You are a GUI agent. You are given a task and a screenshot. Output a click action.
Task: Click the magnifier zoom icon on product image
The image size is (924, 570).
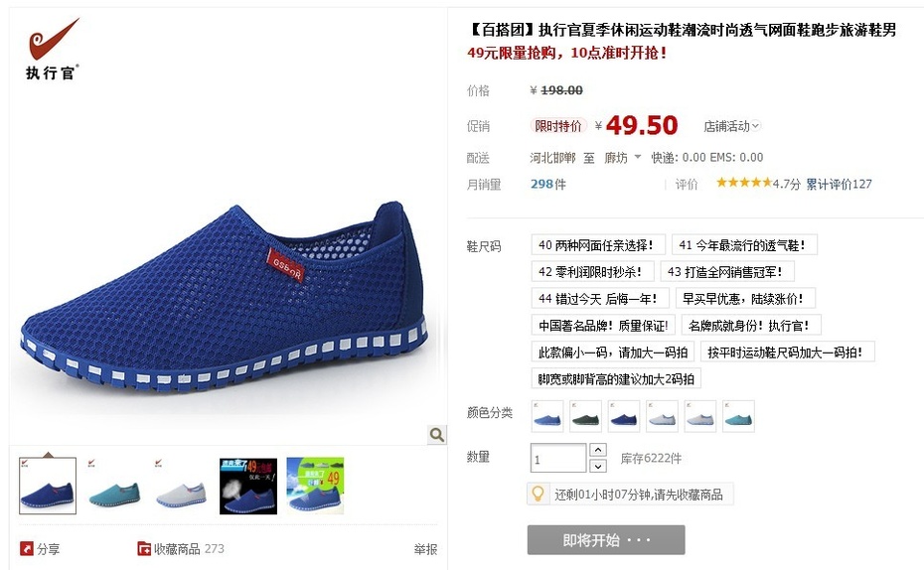pos(436,435)
